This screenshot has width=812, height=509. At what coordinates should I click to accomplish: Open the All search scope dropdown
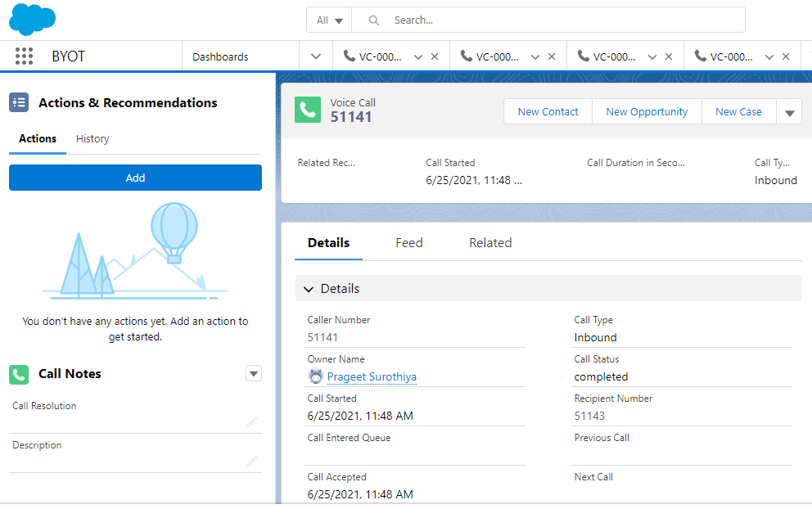click(329, 20)
